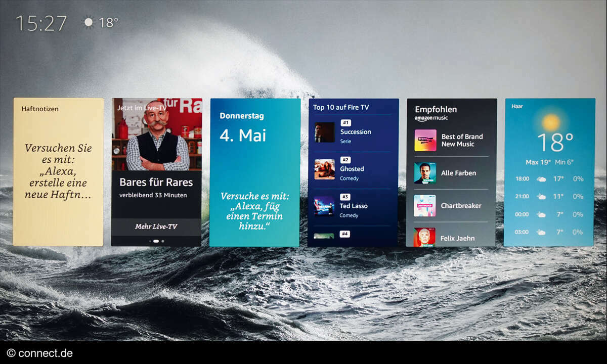Open the Empfohlen heading
Image resolution: width=607 pixels, height=364 pixels.
pos(436,109)
